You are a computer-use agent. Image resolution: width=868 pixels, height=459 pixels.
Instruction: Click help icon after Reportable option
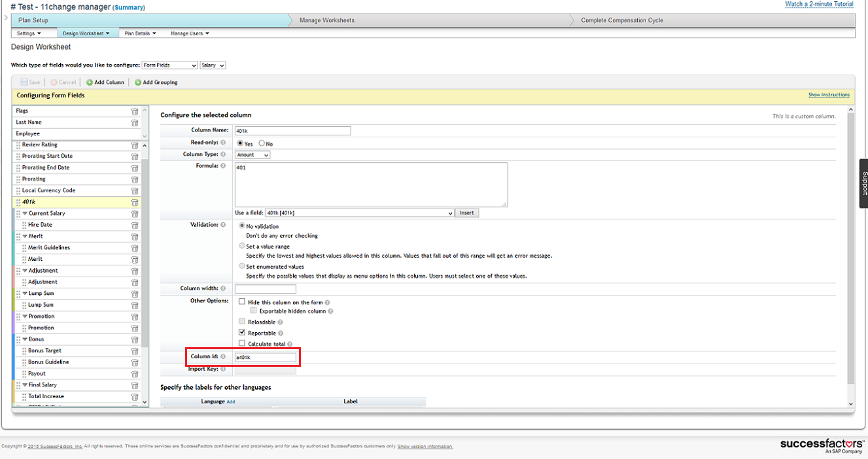pos(280,333)
